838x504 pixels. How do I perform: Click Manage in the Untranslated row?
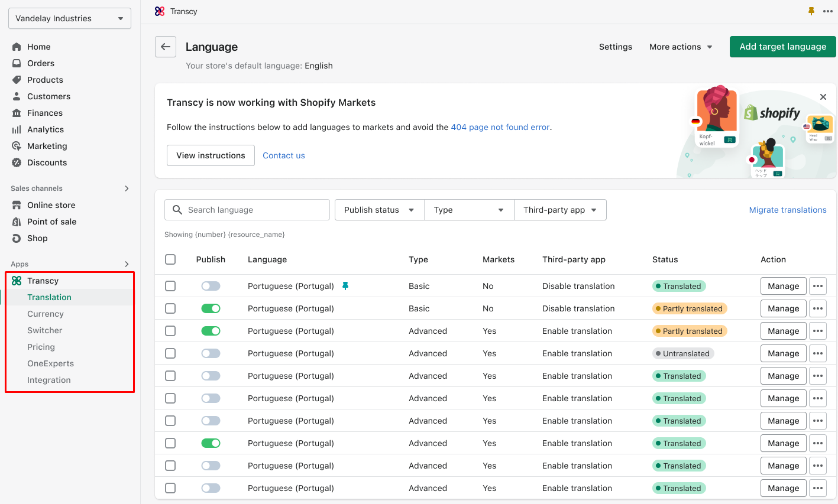(x=784, y=353)
